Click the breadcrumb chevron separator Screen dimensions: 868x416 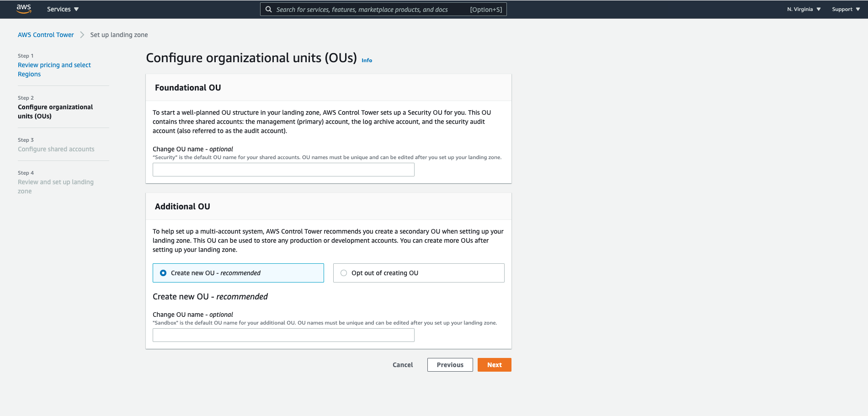pos(82,35)
